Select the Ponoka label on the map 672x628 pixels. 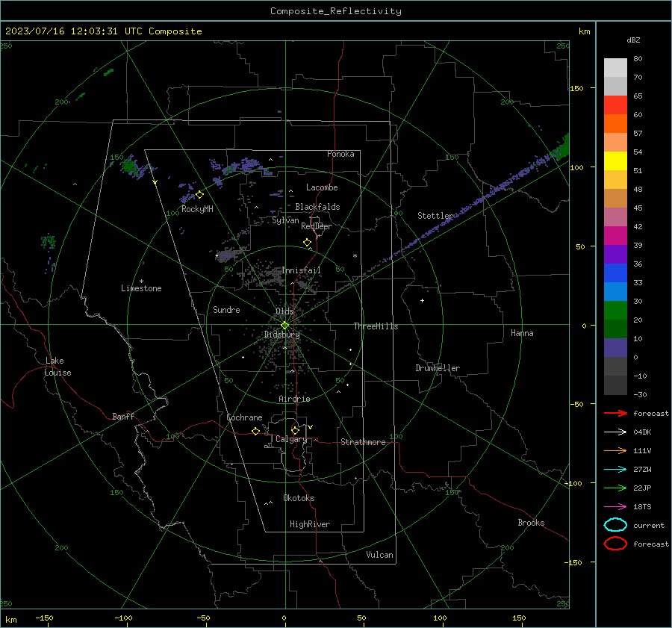pyautogui.click(x=340, y=154)
